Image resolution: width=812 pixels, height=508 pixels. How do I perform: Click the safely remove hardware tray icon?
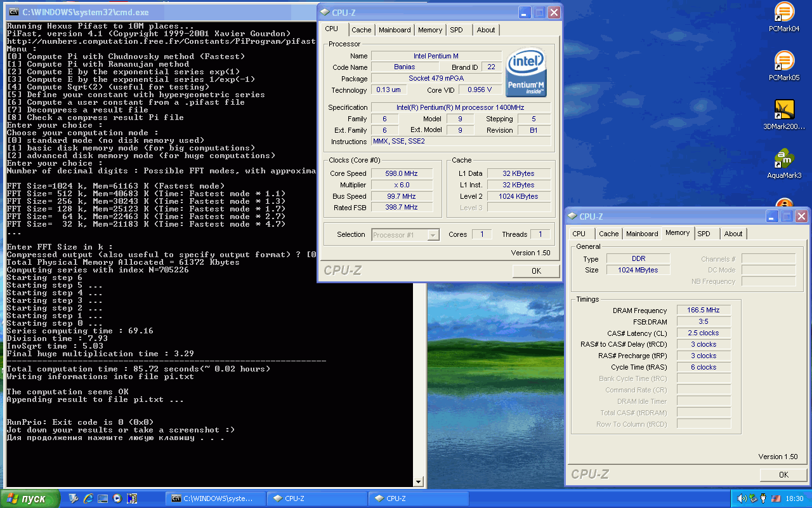(754, 498)
